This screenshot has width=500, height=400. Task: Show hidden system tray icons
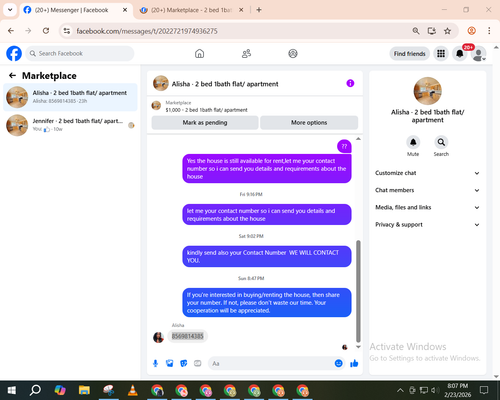(400, 390)
